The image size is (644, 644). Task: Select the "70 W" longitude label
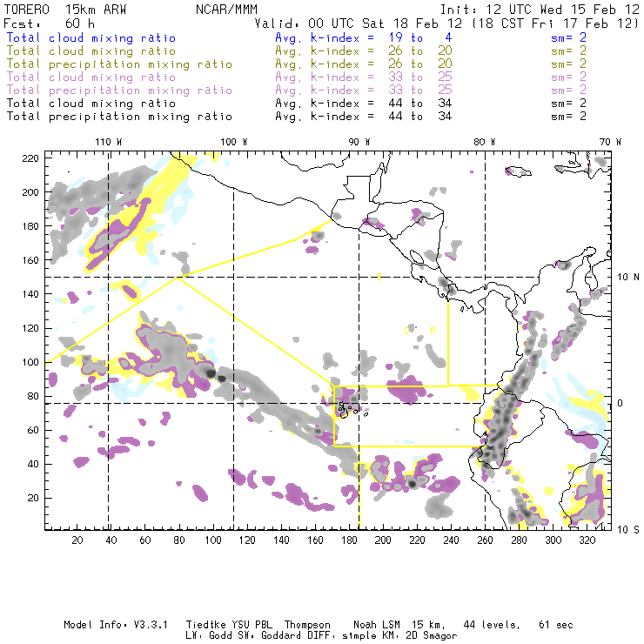(x=610, y=142)
